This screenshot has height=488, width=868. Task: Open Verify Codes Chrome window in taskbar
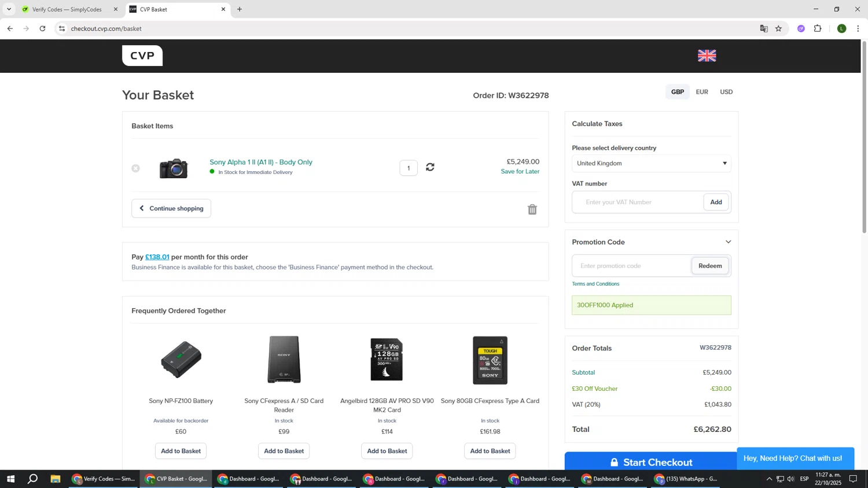coord(104,479)
